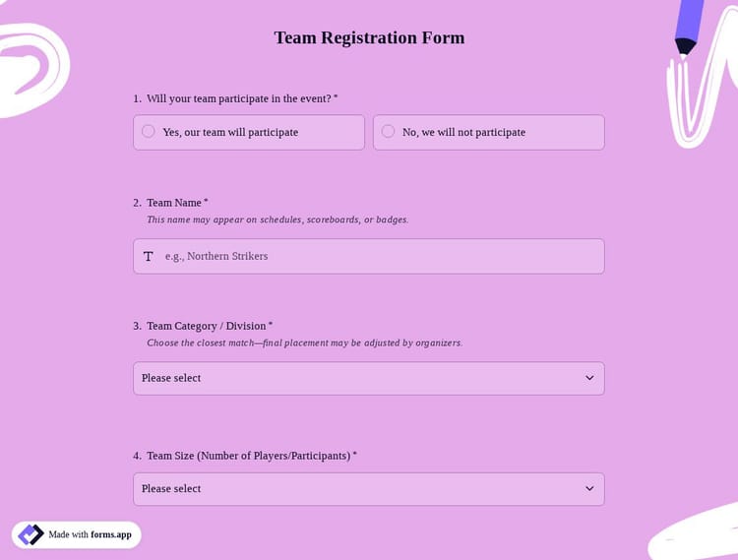Click the purple pencil illustration
Viewport: 738px width, 560px height.
695,24
